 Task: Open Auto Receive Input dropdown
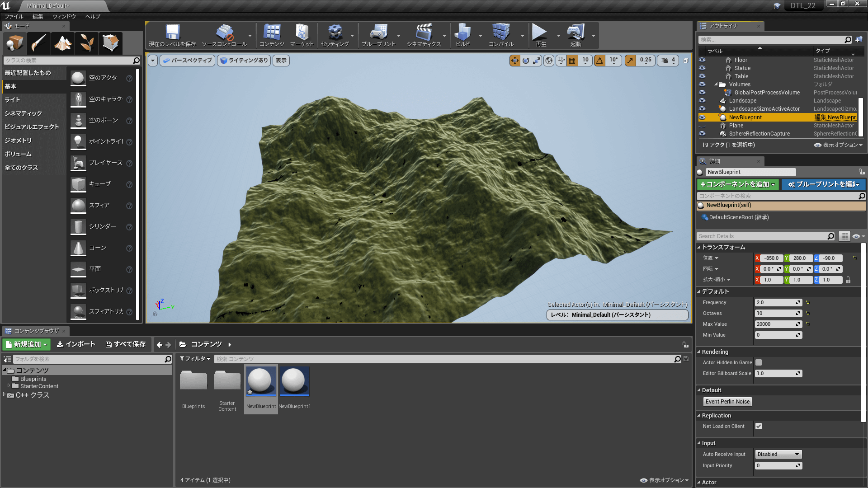click(x=778, y=454)
